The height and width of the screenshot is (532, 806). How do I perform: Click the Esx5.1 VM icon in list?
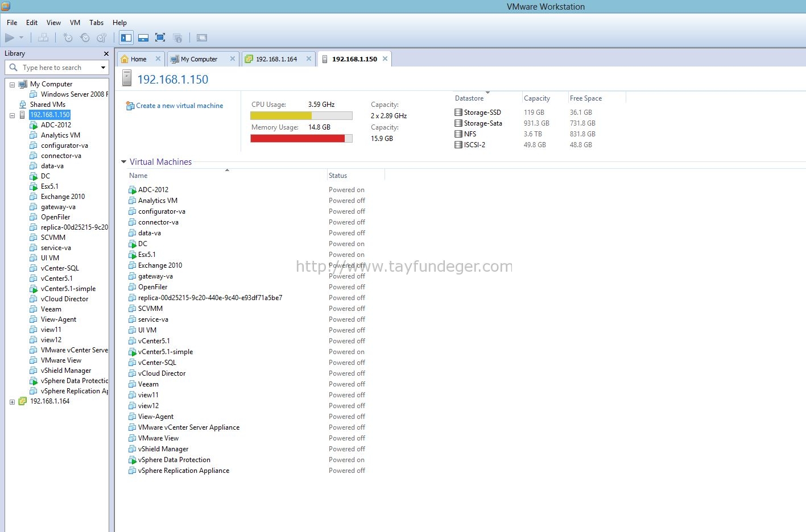(x=133, y=255)
